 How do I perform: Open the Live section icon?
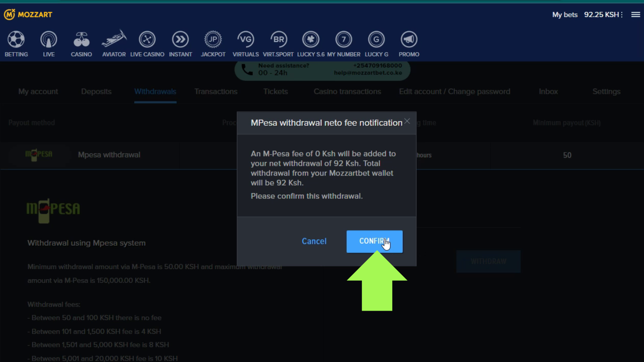(49, 40)
